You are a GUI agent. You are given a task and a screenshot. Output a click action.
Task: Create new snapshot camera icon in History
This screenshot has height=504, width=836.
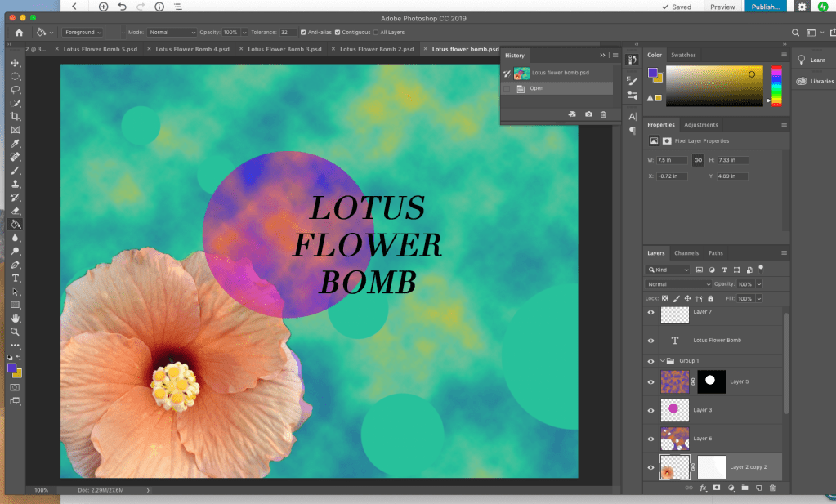click(588, 114)
